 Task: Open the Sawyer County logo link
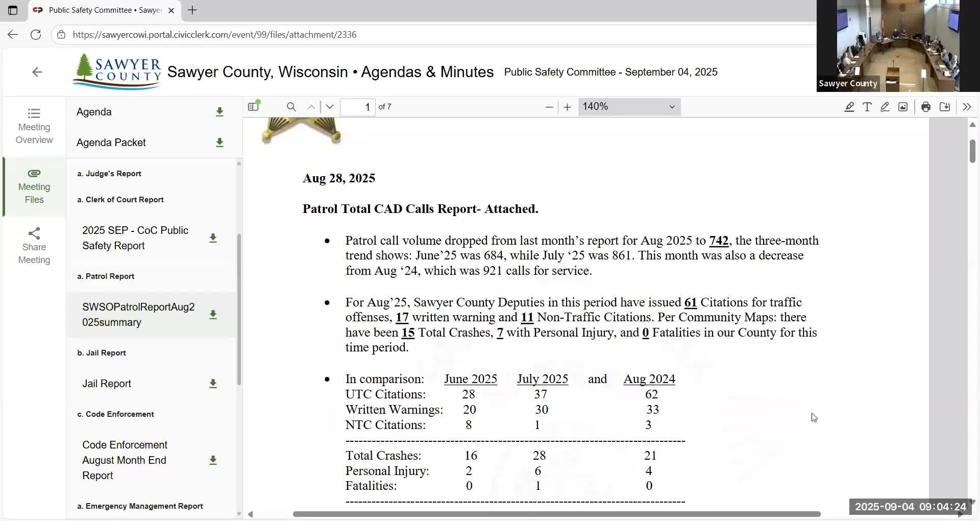click(x=117, y=72)
